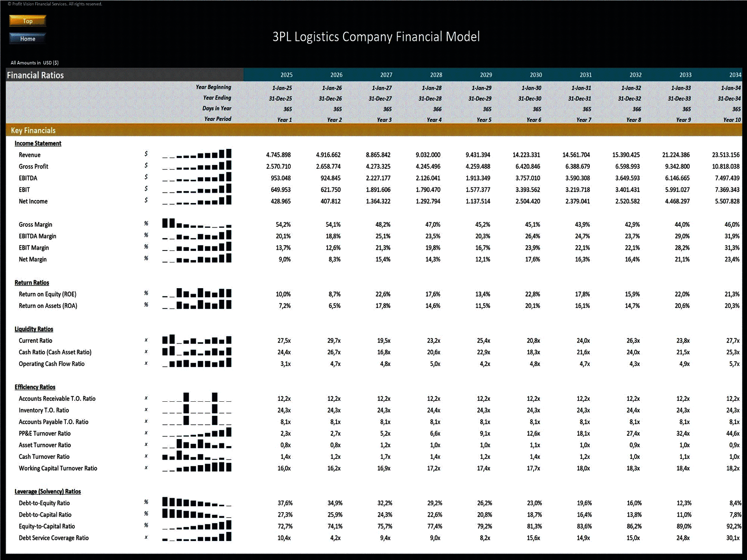Select equity-to-capital value 92,2%

coord(734,526)
